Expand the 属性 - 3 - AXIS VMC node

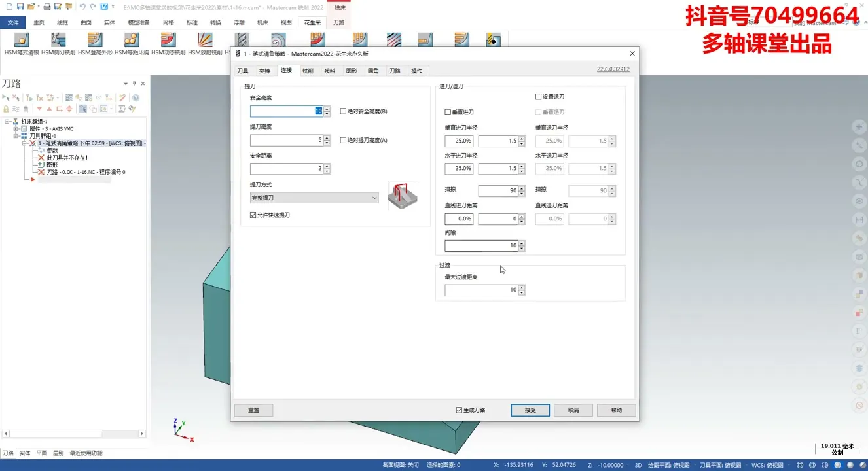pyautogui.click(x=16, y=129)
